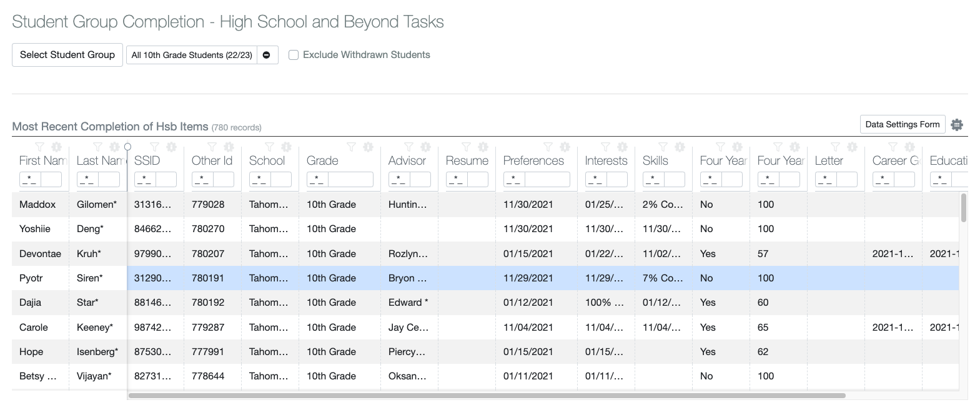Open filter operator dropdown for Interests
980x405 pixels.
coord(596,180)
